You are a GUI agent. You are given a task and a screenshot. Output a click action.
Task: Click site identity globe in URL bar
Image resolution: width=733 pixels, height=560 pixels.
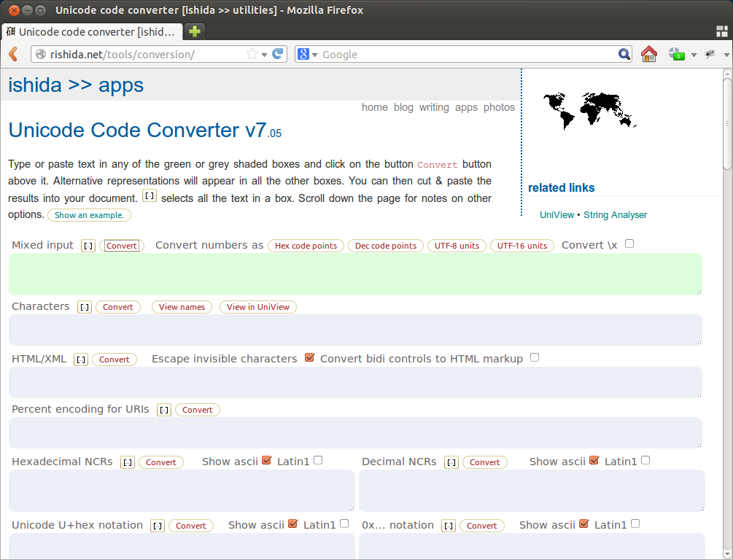click(x=41, y=54)
